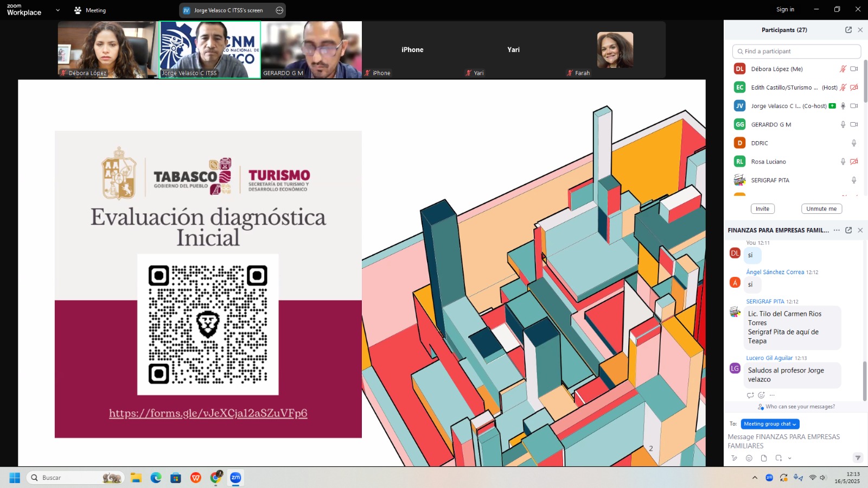The height and width of the screenshot is (488, 868).
Task: Open Jorge Velasco screen share options
Action: 279,10
